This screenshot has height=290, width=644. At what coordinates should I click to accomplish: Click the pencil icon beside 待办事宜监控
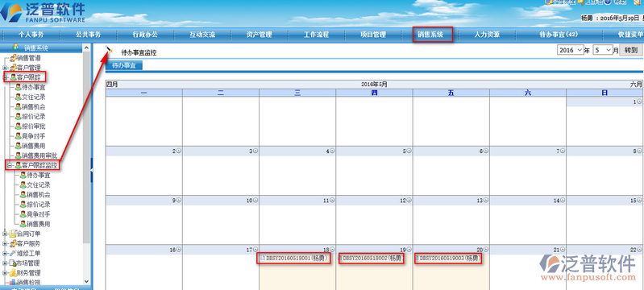pos(109,49)
